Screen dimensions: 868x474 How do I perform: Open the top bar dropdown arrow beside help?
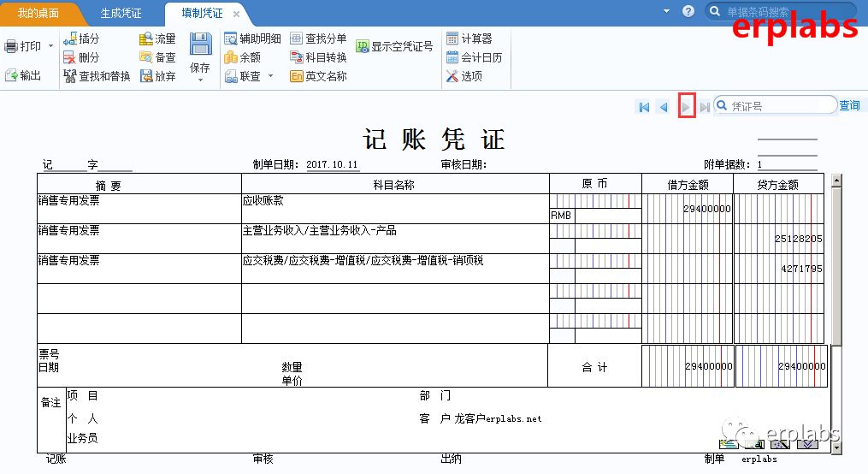[666, 11]
